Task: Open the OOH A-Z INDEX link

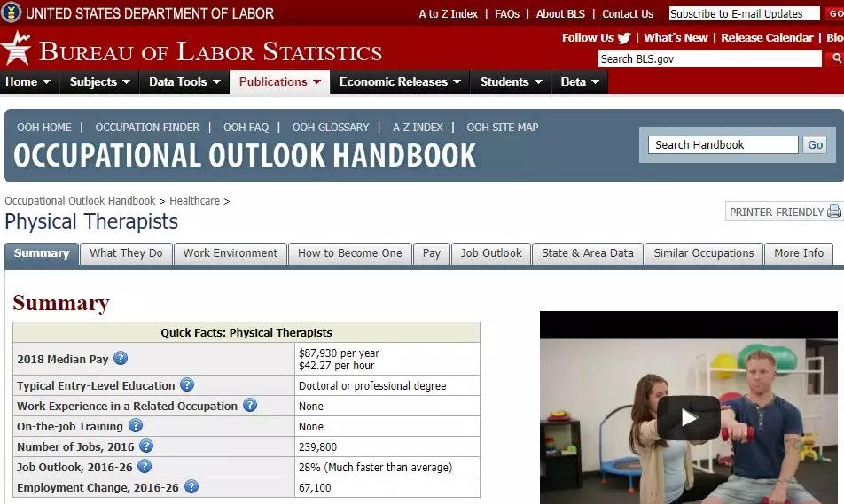Action: pos(418,128)
